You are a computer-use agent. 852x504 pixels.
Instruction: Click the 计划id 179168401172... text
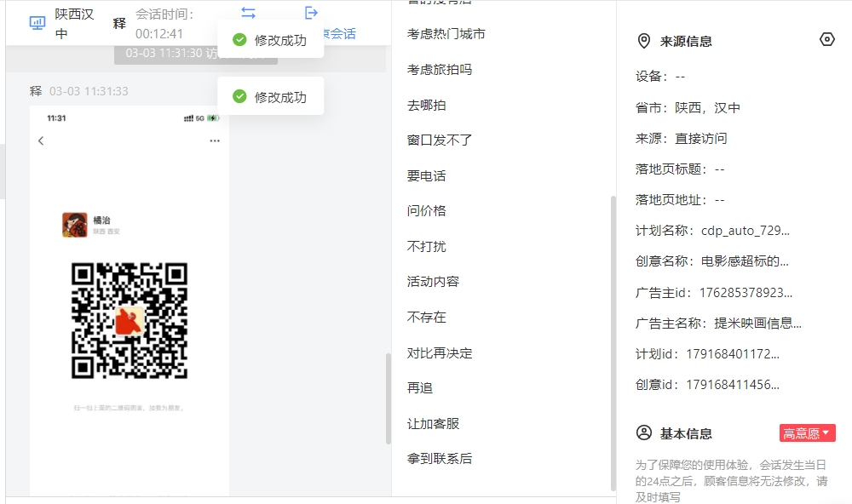pyautogui.click(x=707, y=354)
